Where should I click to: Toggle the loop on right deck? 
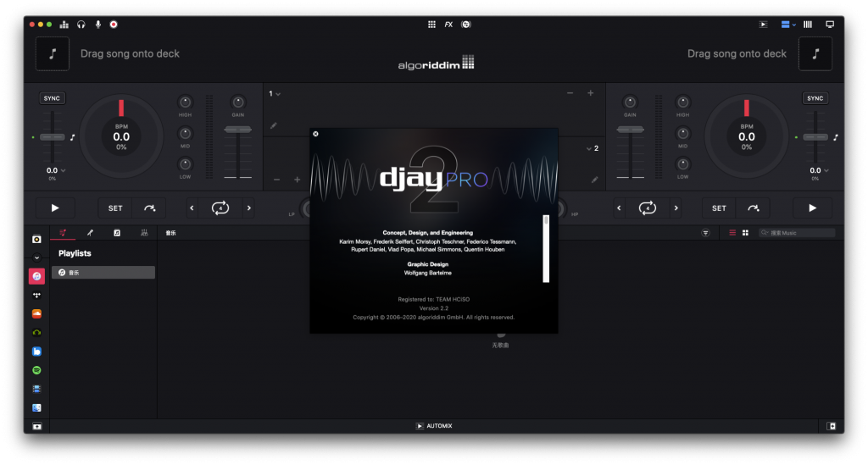tap(647, 208)
